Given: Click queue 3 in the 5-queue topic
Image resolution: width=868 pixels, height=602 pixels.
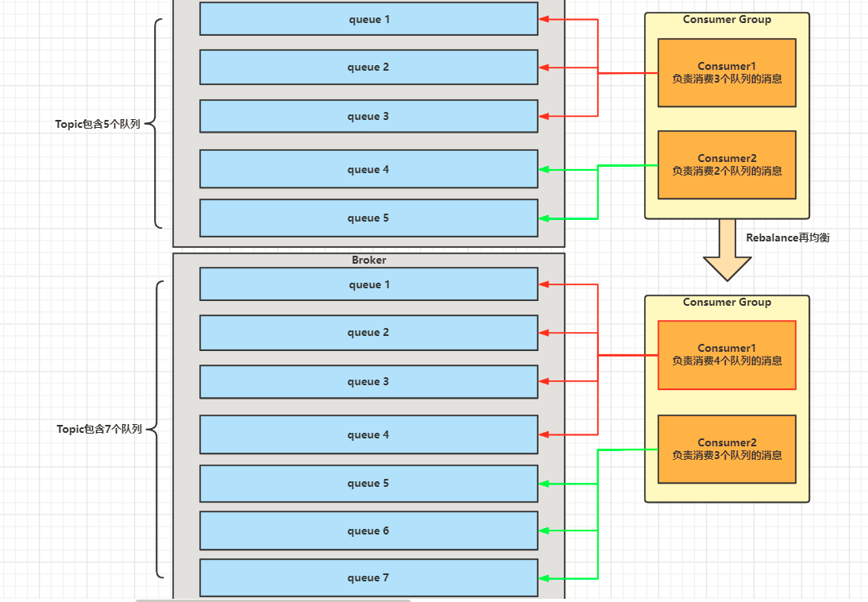Looking at the screenshot, I should [x=368, y=116].
